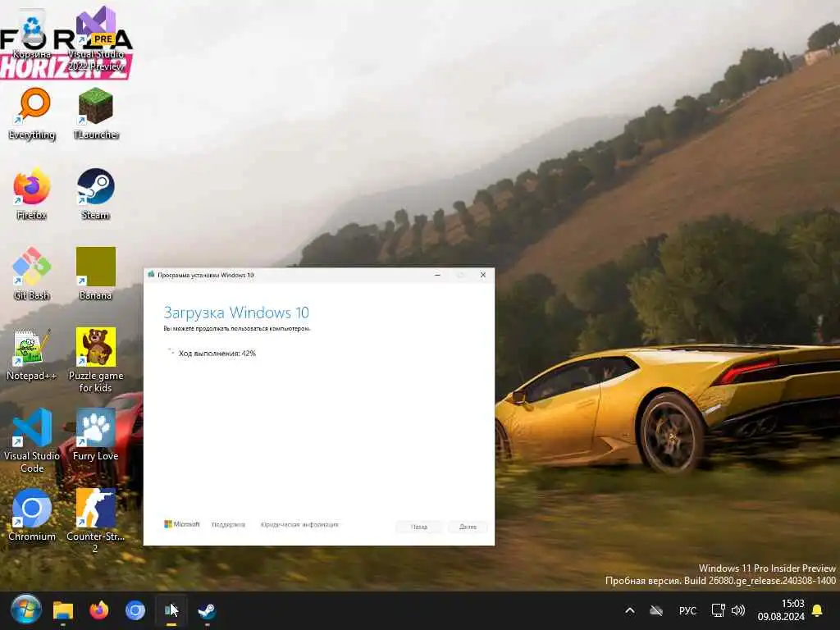Expand the hidden tray icons chevron
840x630 pixels.
tap(630, 610)
